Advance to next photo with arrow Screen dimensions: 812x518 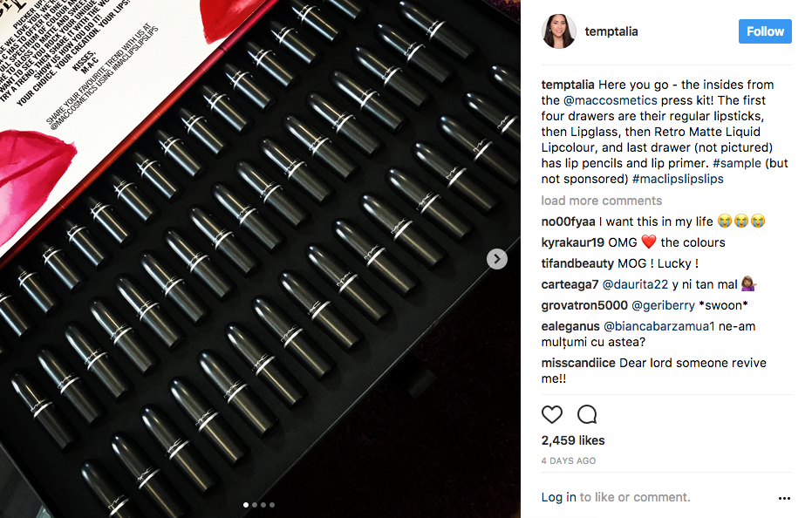(x=496, y=259)
